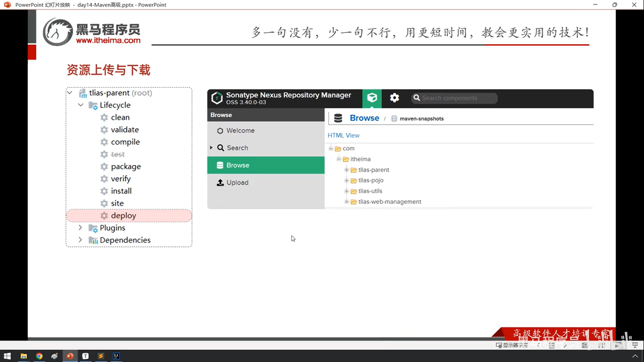Click the Nexus hexagon logo

pyautogui.click(x=217, y=98)
